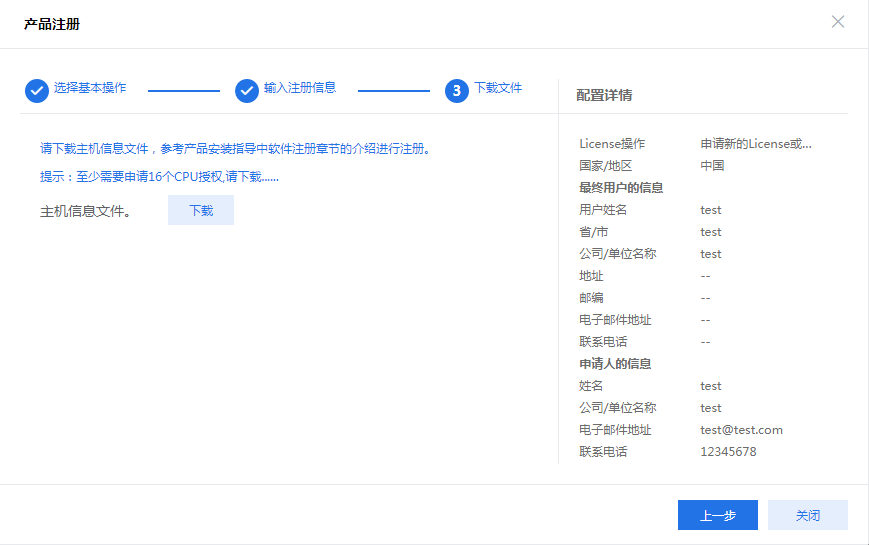The height and width of the screenshot is (545, 869).
Task: Click the 最终用户的信息 section heading
Action: 621,187
